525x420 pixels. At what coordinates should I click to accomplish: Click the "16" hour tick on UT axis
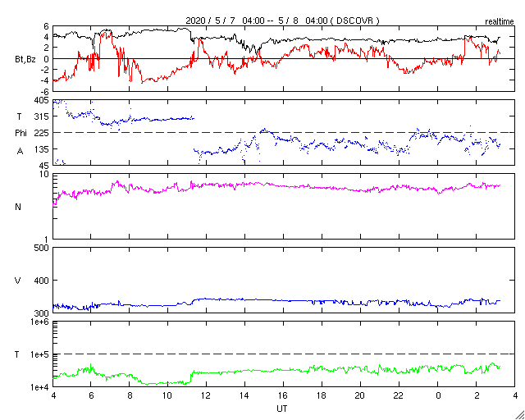(x=283, y=396)
